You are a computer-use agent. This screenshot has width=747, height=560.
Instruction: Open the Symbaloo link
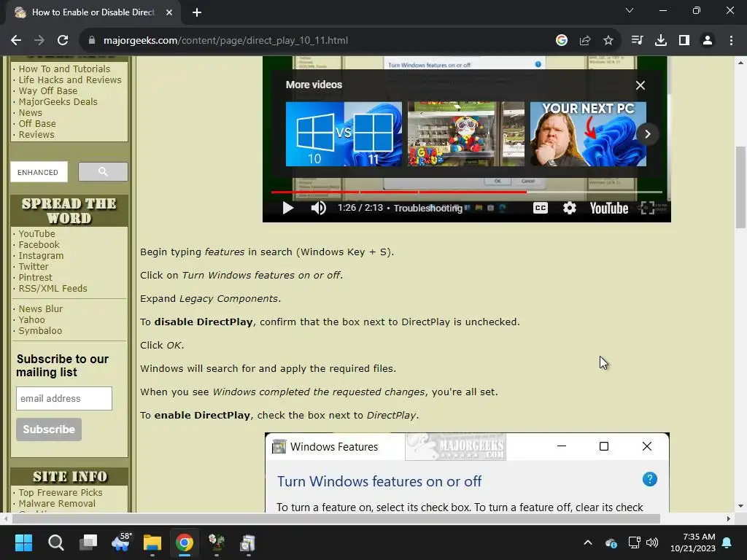40,331
